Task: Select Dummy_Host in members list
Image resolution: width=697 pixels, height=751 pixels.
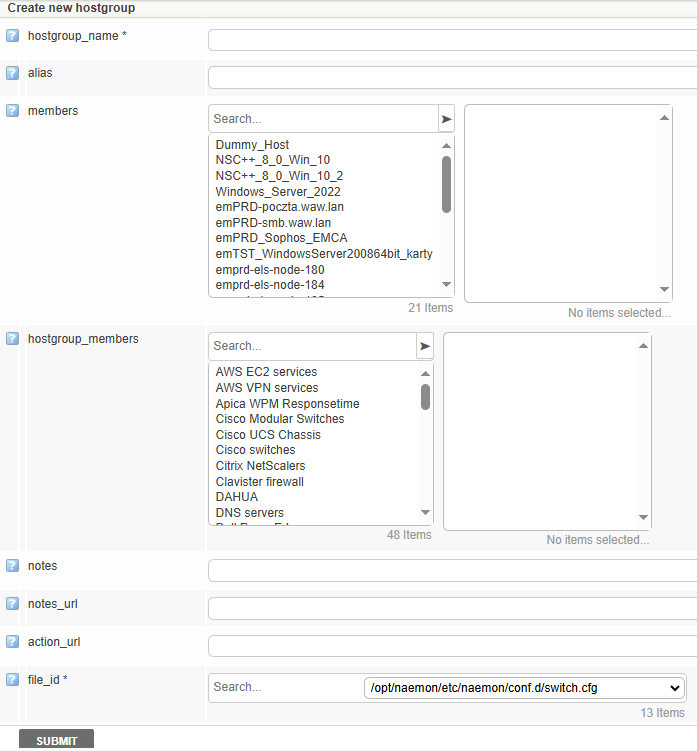Action: coord(252,145)
